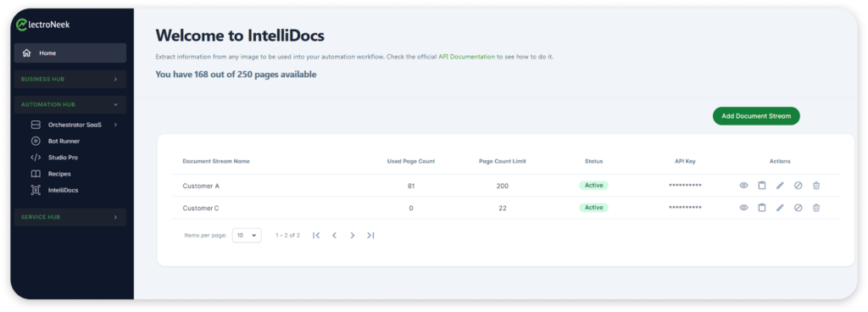Delete the Customer C stream
The width and height of the screenshot is (868, 312).
(x=816, y=208)
